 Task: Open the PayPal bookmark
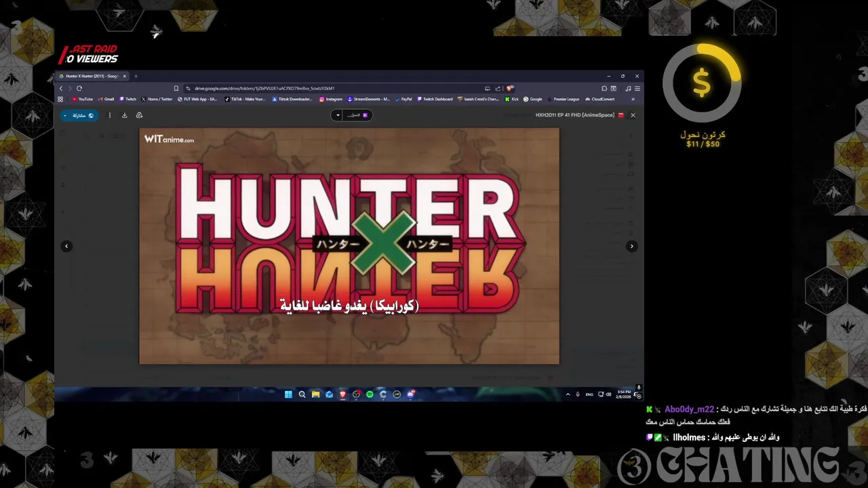coord(403,99)
